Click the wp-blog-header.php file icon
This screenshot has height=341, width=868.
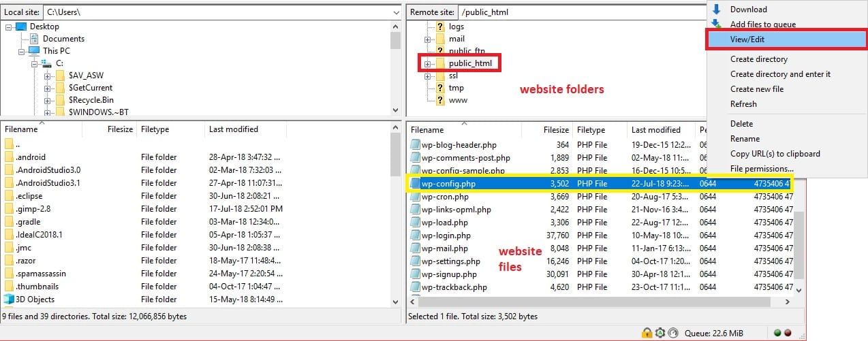click(415, 145)
